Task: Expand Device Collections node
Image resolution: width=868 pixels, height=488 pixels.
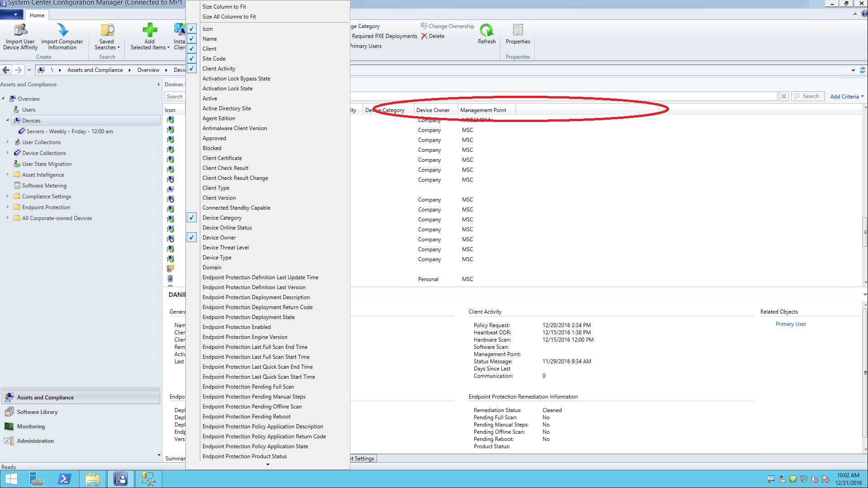Action: coord(8,153)
